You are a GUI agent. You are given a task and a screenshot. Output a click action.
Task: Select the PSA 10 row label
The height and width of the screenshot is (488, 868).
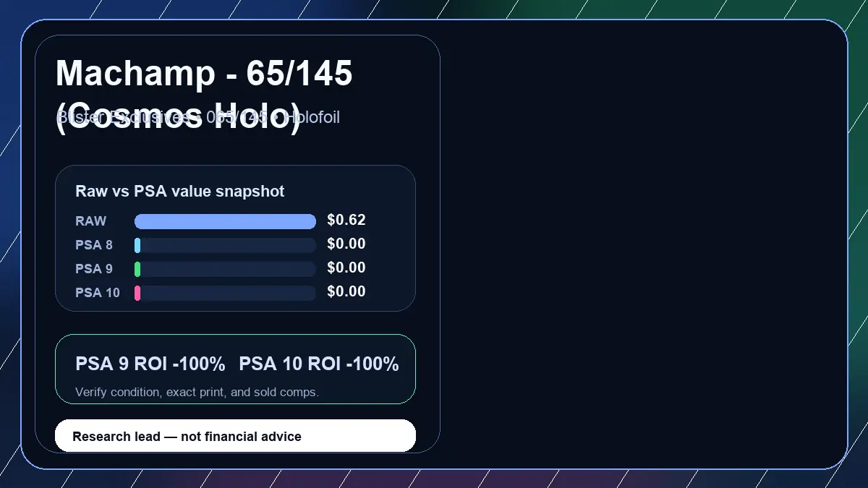click(x=98, y=293)
